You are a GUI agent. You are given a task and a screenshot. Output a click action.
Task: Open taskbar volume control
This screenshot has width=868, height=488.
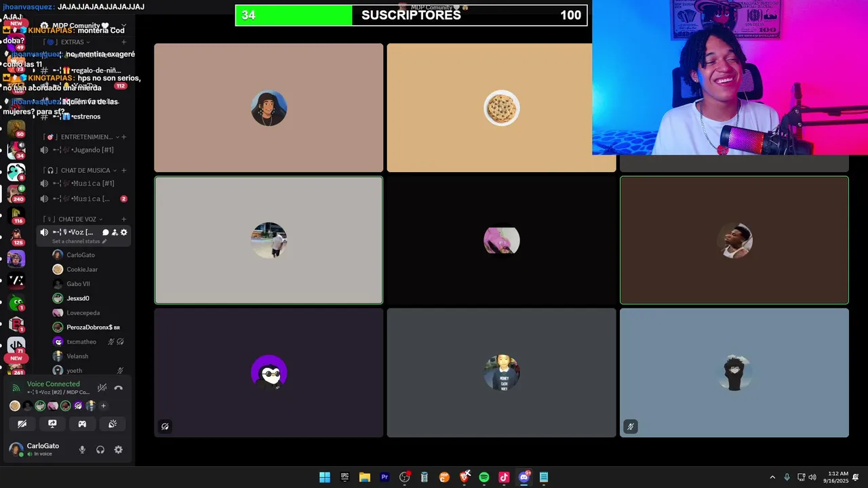[x=812, y=477]
